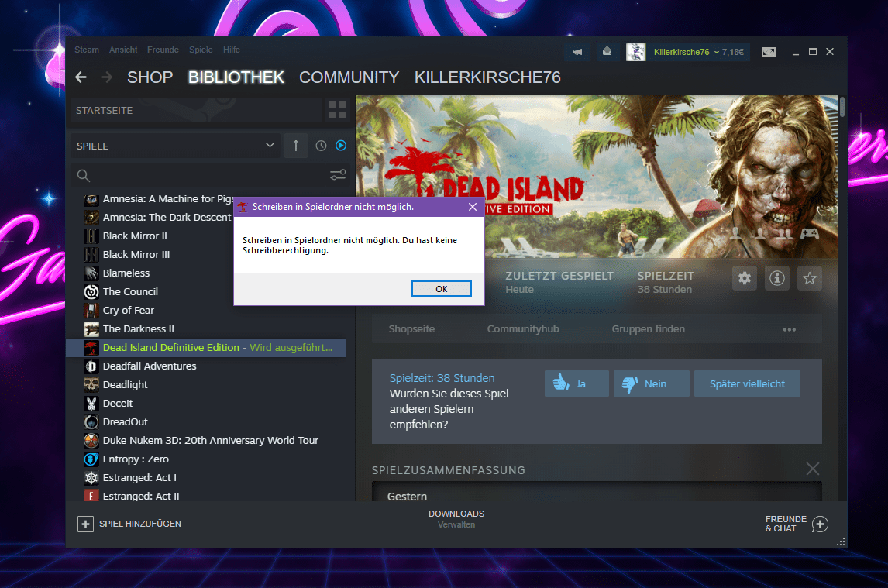The width and height of the screenshot is (888, 588).
Task: Open the Gruppen finden link
Action: click(648, 329)
